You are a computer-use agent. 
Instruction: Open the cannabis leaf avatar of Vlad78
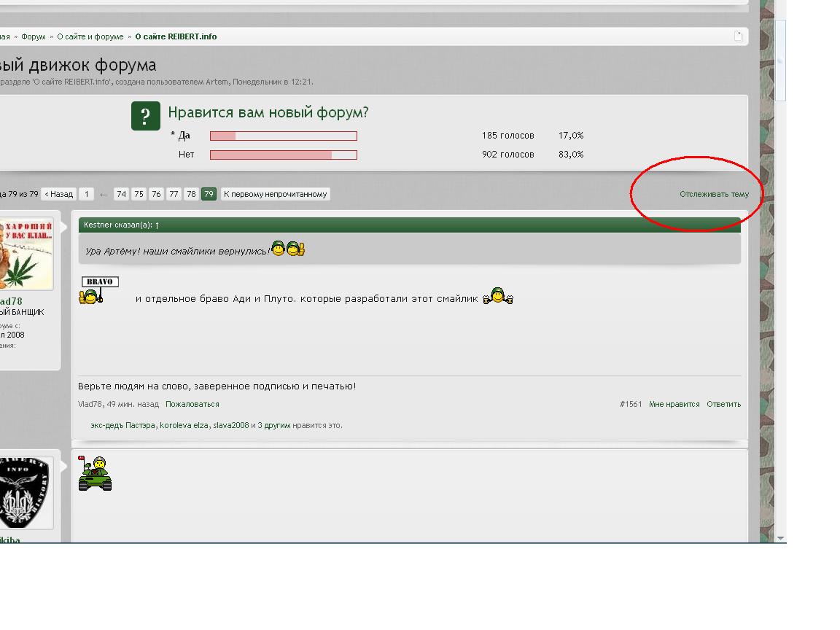tap(26, 254)
